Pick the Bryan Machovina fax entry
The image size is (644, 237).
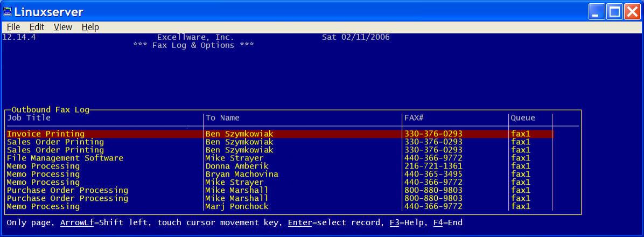point(241,174)
